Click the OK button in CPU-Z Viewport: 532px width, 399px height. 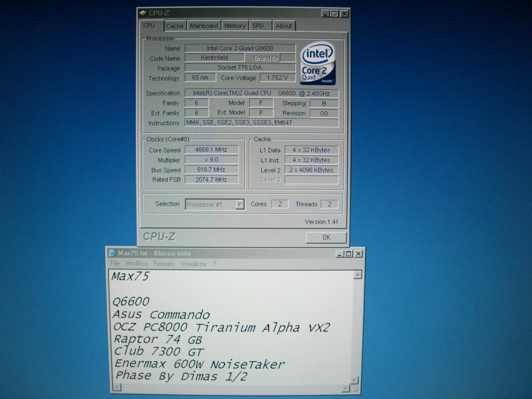click(x=326, y=237)
